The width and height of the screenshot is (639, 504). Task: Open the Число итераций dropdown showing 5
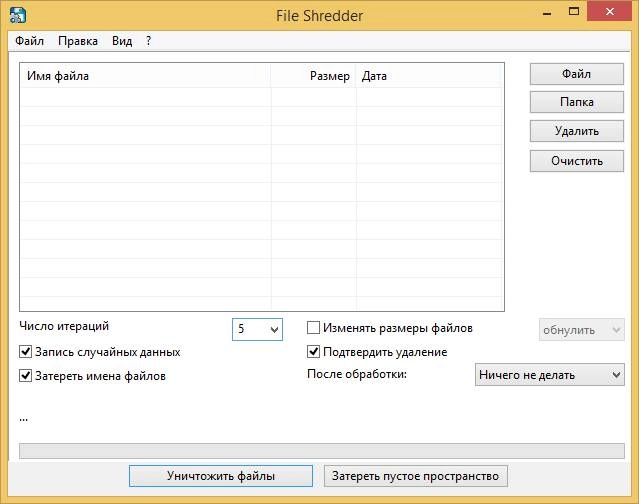[x=257, y=329]
